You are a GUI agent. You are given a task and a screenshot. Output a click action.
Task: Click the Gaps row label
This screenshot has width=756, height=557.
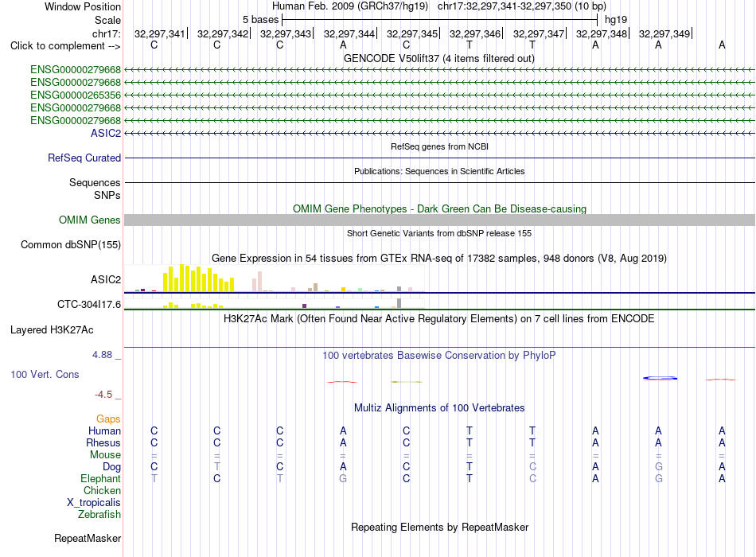pyautogui.click(x=108, y=419)
